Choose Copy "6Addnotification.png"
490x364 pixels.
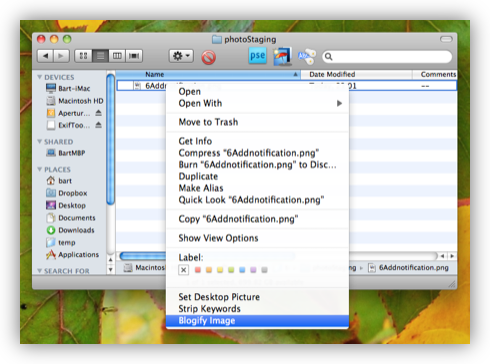[x=257, y=219]
